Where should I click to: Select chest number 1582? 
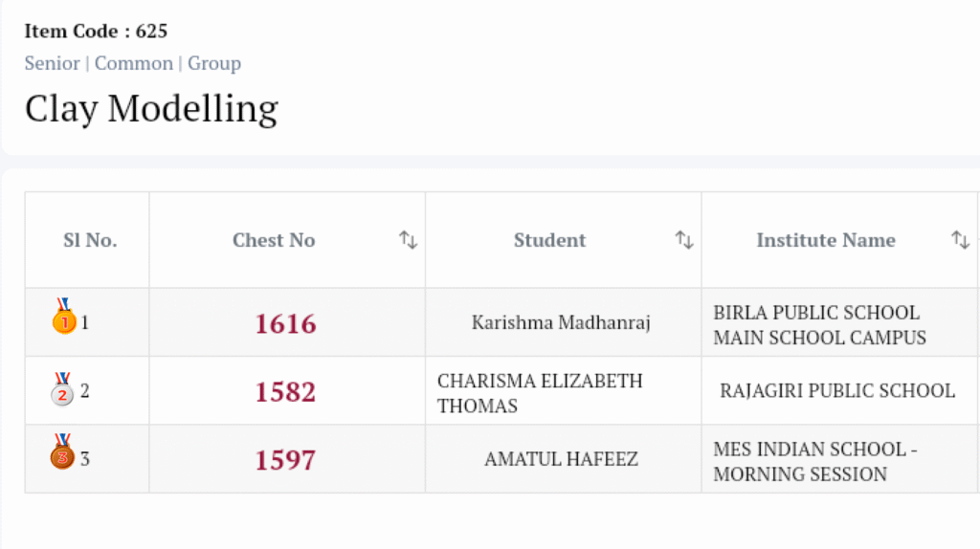click(285, 392)
